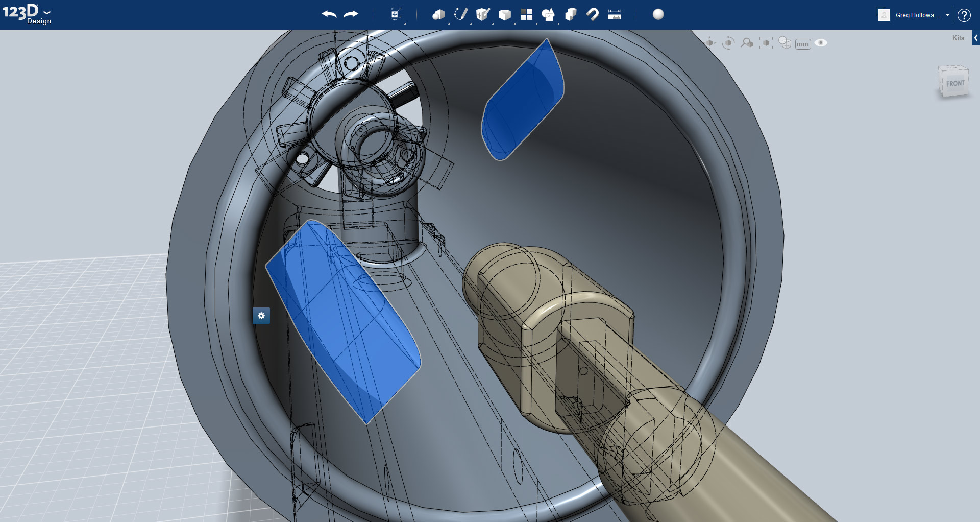Open the Transform tool

(396, 14)
